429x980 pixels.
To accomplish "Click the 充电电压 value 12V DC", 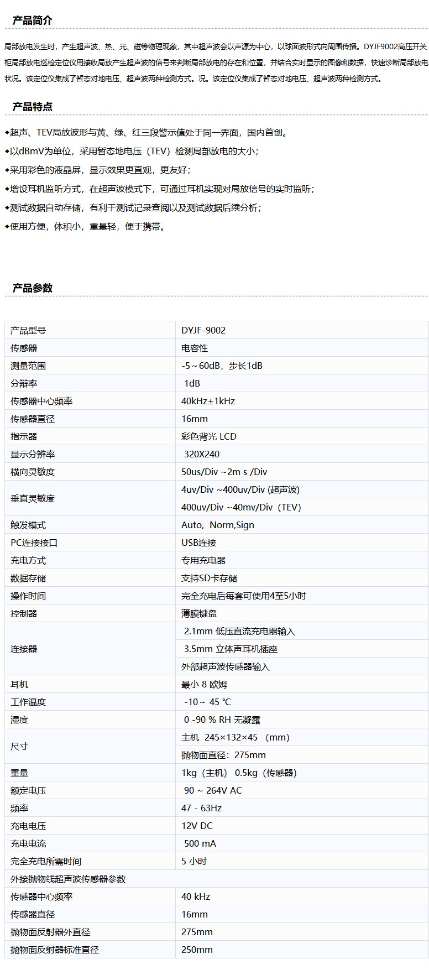I will (x=197, y=826).
